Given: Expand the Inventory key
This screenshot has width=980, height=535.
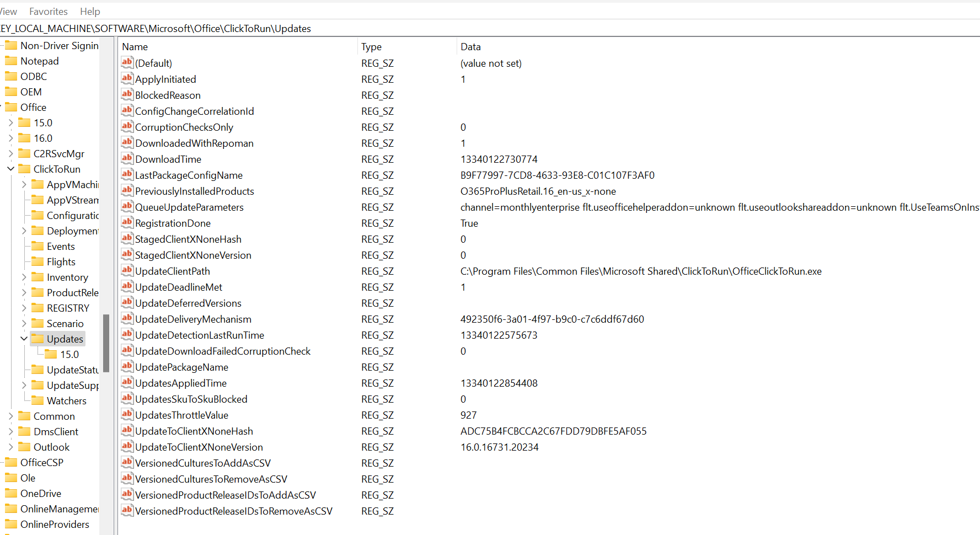Looking at the screenshot, I should 24,277.
